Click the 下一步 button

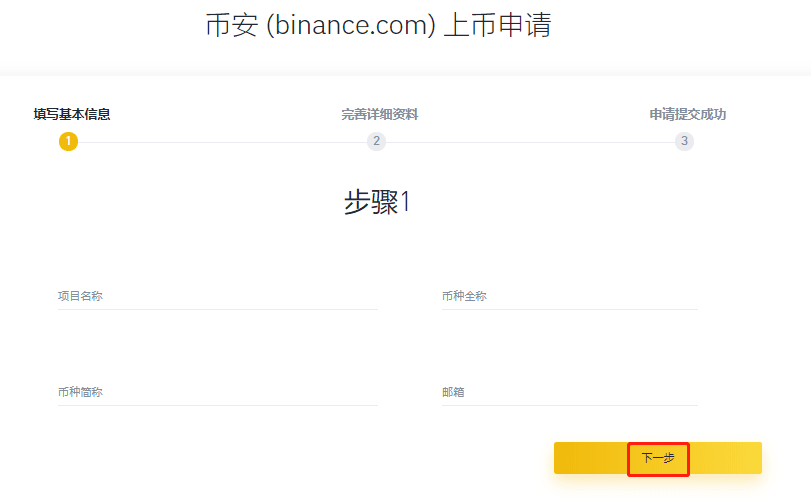[x=658, y=458]
